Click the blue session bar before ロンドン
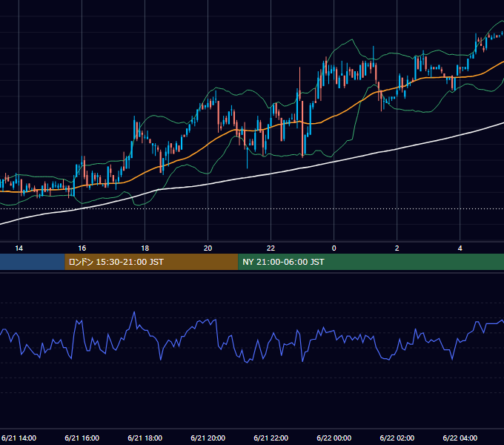The width and height of the screenshot is (504, 445). pos(32,262)
